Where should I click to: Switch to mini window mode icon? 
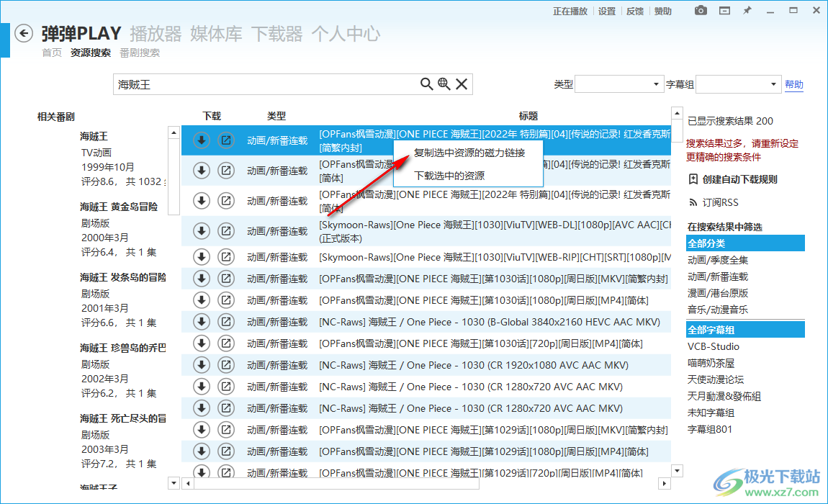click(x=724, y=11)
